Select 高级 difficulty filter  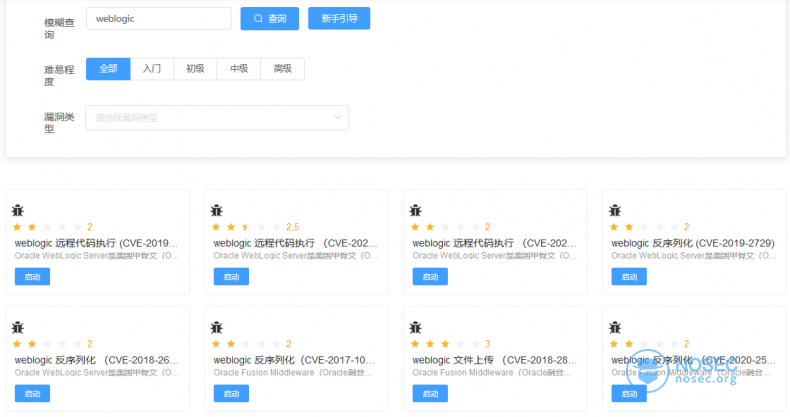pos(283,68)
